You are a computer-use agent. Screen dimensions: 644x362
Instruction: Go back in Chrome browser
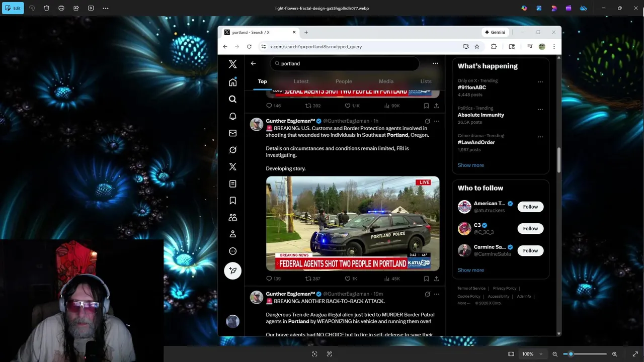click(225, 47)
